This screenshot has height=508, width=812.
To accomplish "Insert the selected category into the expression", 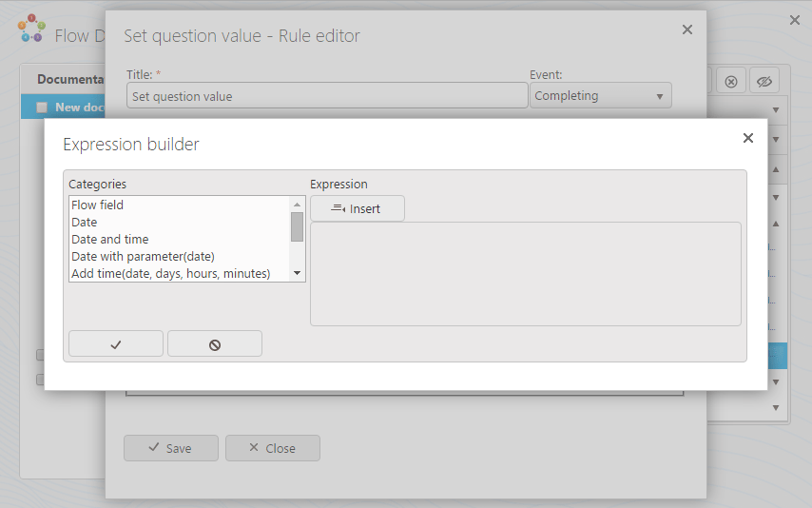I will [358, 208].
